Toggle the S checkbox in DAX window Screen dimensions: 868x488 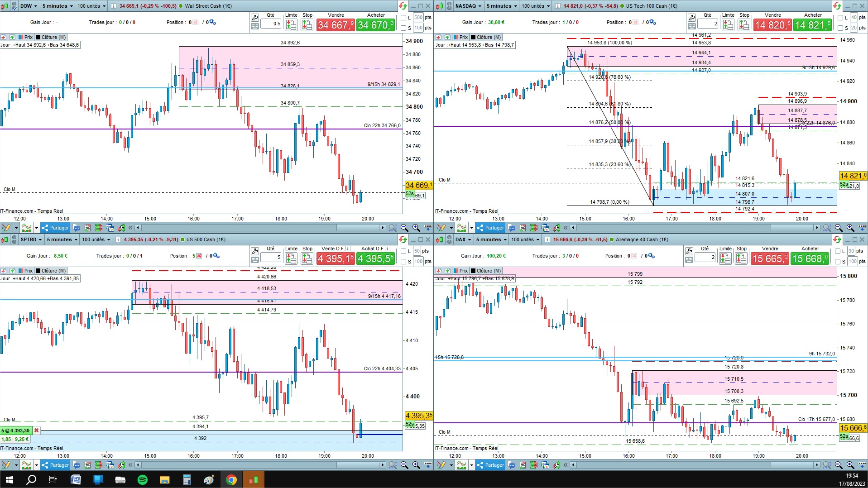pos(838,262)
